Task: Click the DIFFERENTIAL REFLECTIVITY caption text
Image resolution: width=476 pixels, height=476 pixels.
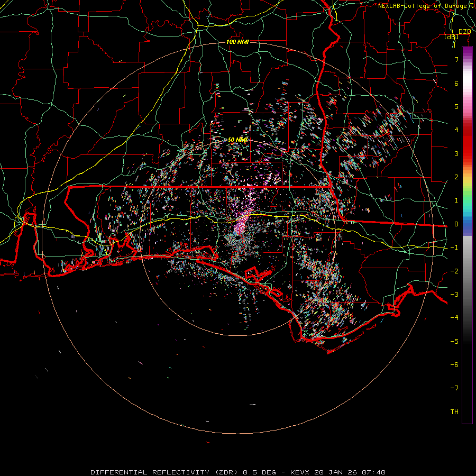Action: 150,472
